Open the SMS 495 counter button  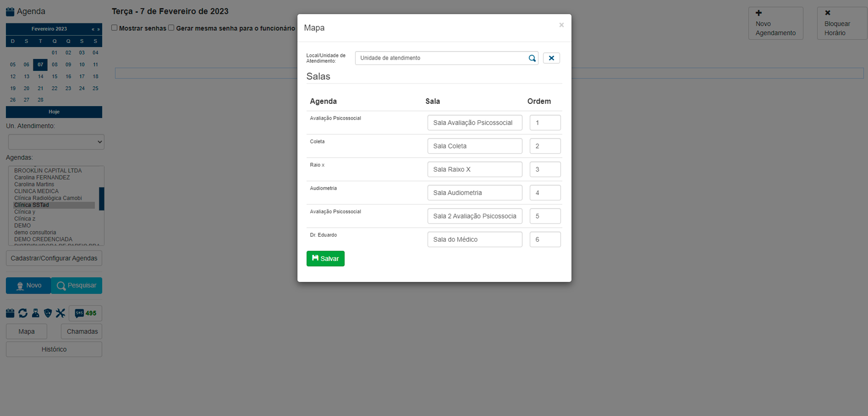pos(85,313)
